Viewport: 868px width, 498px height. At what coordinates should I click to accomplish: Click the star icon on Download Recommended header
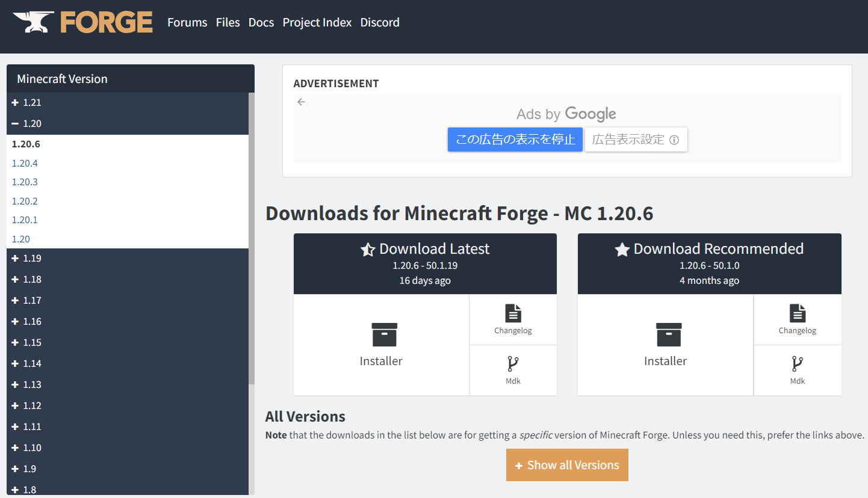[622, 248]
